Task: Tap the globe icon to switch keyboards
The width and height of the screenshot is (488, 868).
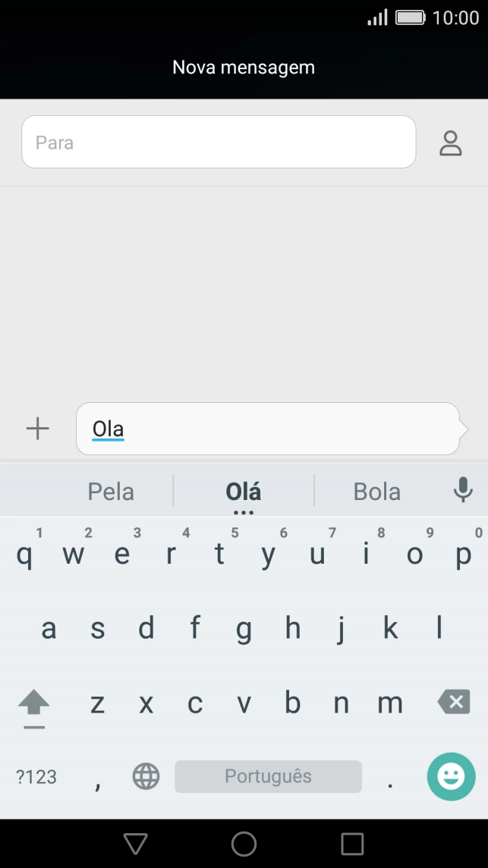Action: point(146,776)
